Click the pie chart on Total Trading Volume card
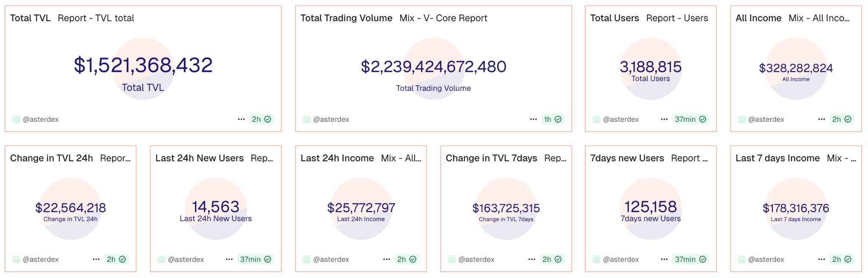 (x=433, y=70)
